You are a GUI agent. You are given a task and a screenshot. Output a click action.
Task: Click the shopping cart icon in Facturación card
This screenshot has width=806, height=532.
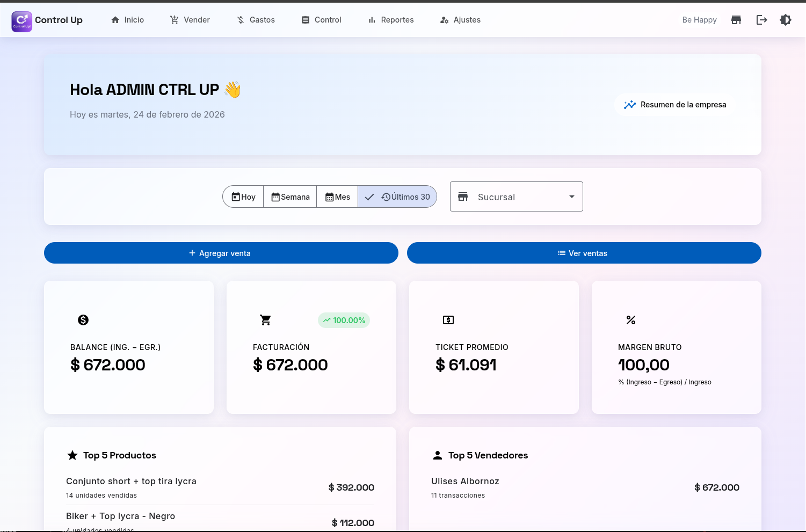pos(265,320)
